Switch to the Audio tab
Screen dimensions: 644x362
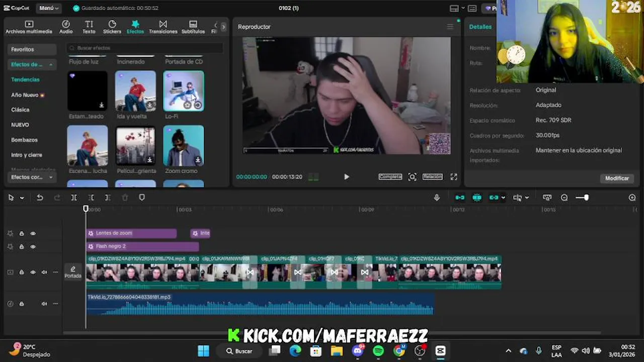[x=66, y=27]
